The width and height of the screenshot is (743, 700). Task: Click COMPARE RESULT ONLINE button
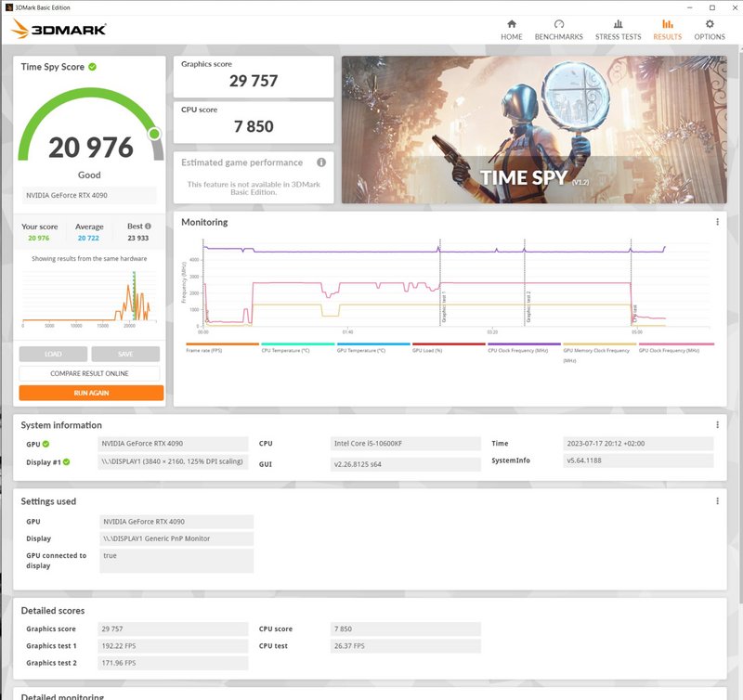[x=89, y=373]
